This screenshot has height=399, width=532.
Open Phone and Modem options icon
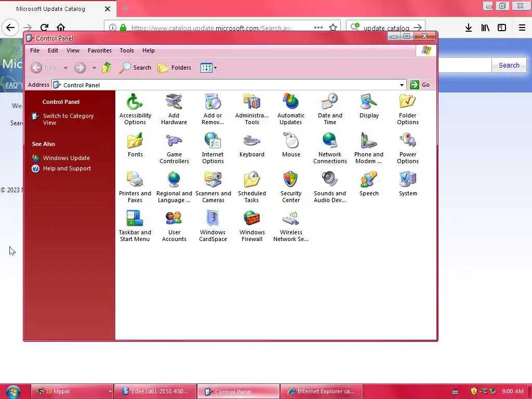[x=369, y=148]
